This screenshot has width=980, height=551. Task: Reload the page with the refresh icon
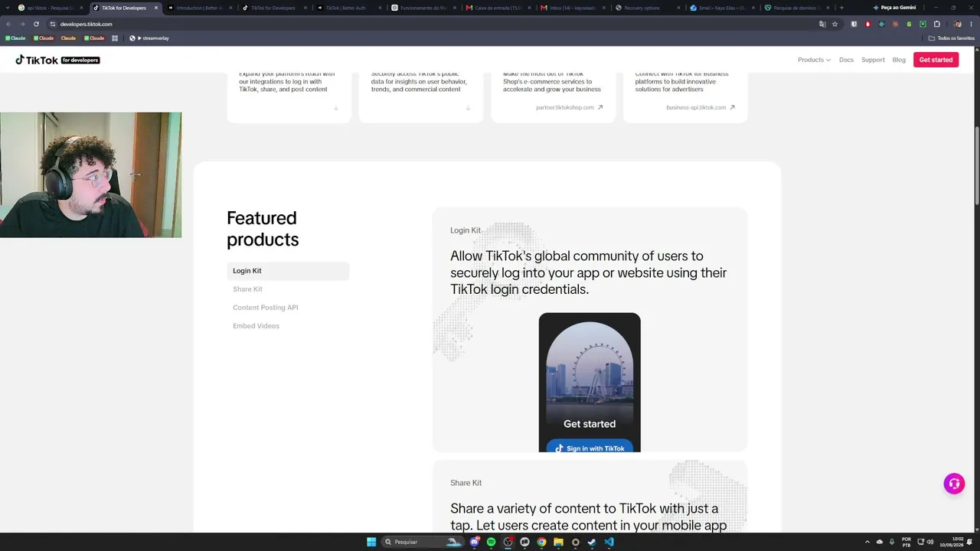36,24
